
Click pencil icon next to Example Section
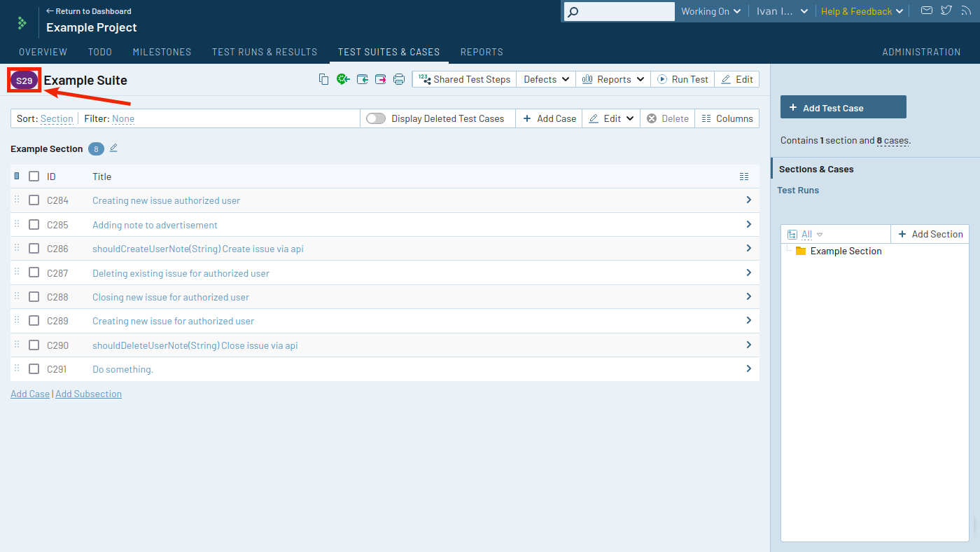click(114, 148)
